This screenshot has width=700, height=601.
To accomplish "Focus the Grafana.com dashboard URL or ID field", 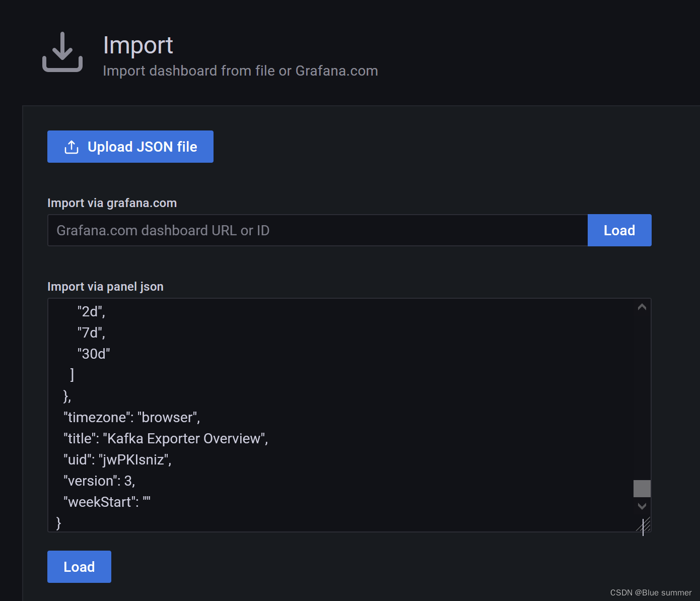I will click(317, 230).
